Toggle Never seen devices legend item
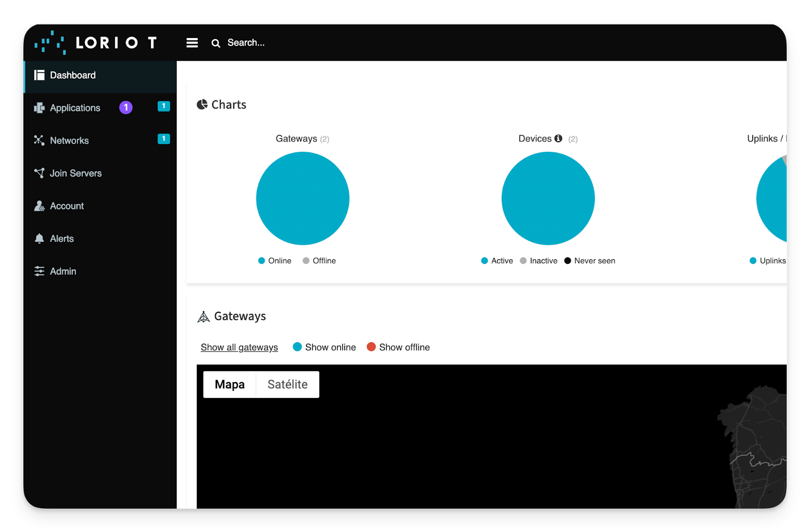 click(x=590, y=261)
